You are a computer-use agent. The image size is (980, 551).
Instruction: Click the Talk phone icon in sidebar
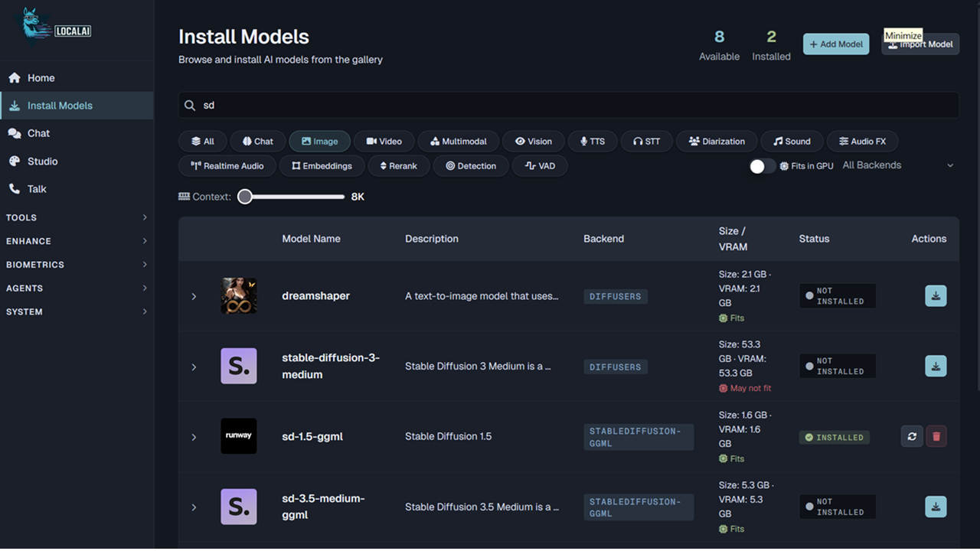pyautogui.click(x=14, y=189)
